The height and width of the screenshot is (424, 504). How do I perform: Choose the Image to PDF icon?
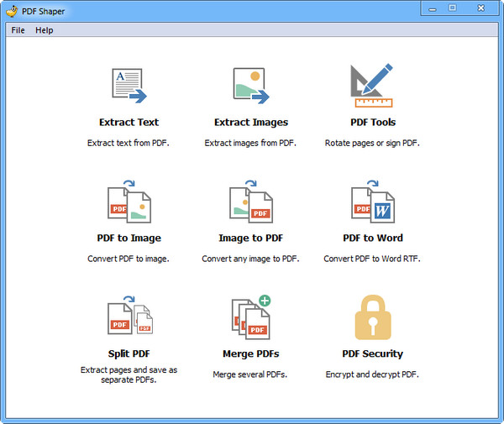pos(250,202)
